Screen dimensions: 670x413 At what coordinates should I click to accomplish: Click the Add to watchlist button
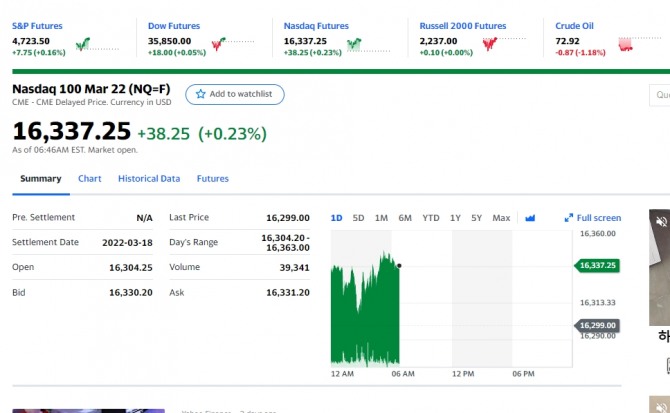pos(235,94)
